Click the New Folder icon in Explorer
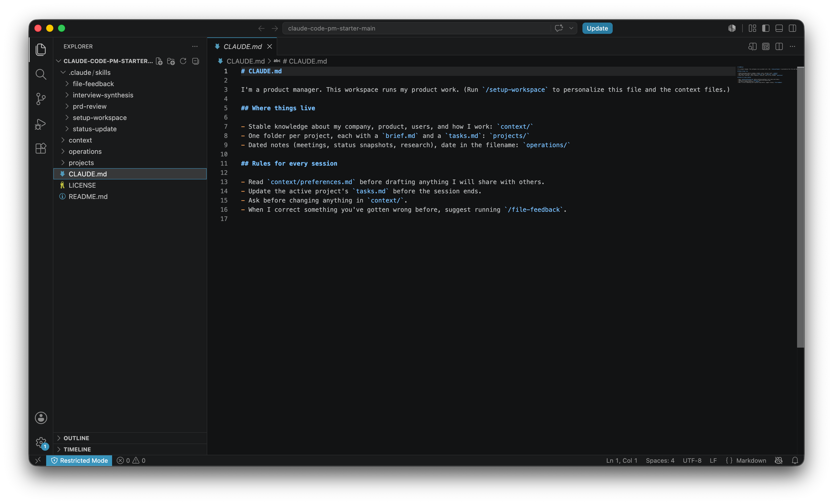The width and height of the screenshot is (833, 504). [x=171, y=61]
